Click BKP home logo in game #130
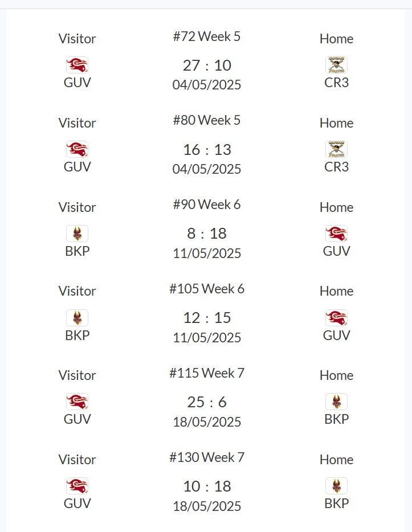The width and height of the screenshot is (412, 532). point(336,486)
